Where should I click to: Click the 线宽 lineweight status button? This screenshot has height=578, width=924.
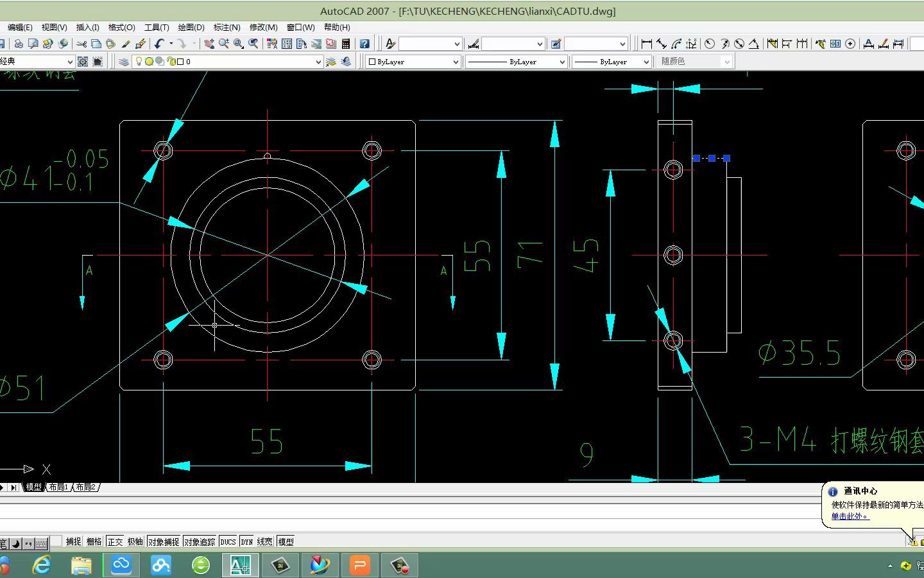[x=264, y=541]
